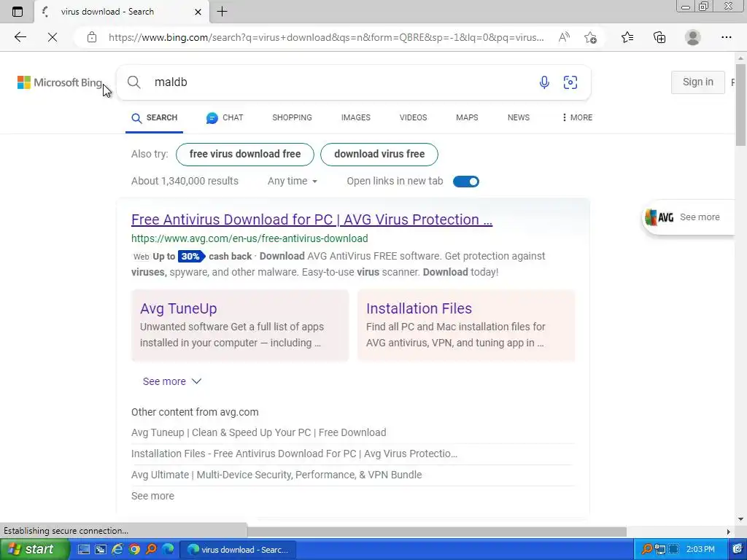This screenshot has height=560, width=747.
Task: Sign in to Bing
Action: 697,82
